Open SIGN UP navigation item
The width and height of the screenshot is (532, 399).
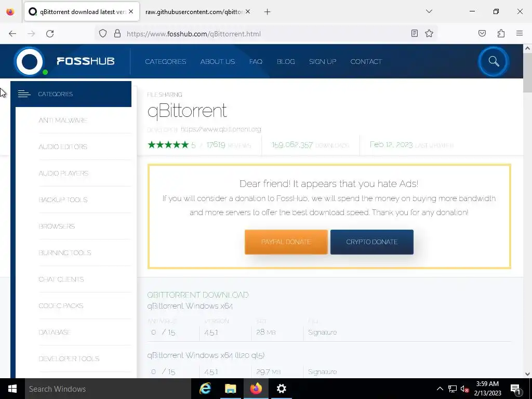click(x=323, y=62)
